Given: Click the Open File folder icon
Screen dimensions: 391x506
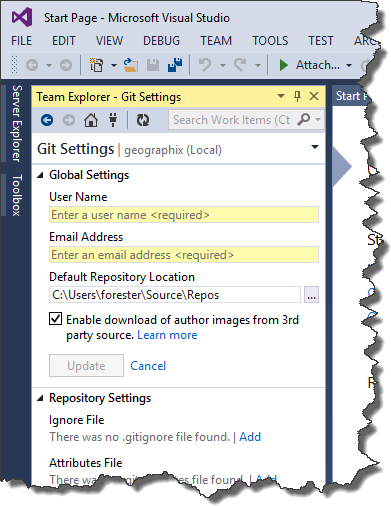Looking at the screenshot, I should 131,65.
